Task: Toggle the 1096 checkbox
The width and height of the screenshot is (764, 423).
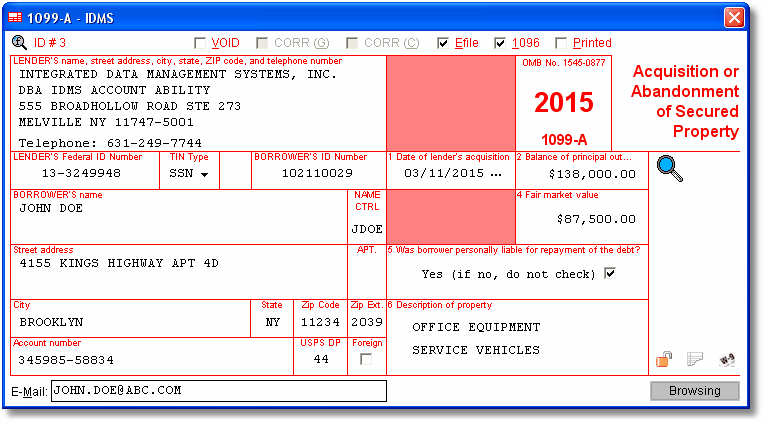Action: tap(501, 44)
